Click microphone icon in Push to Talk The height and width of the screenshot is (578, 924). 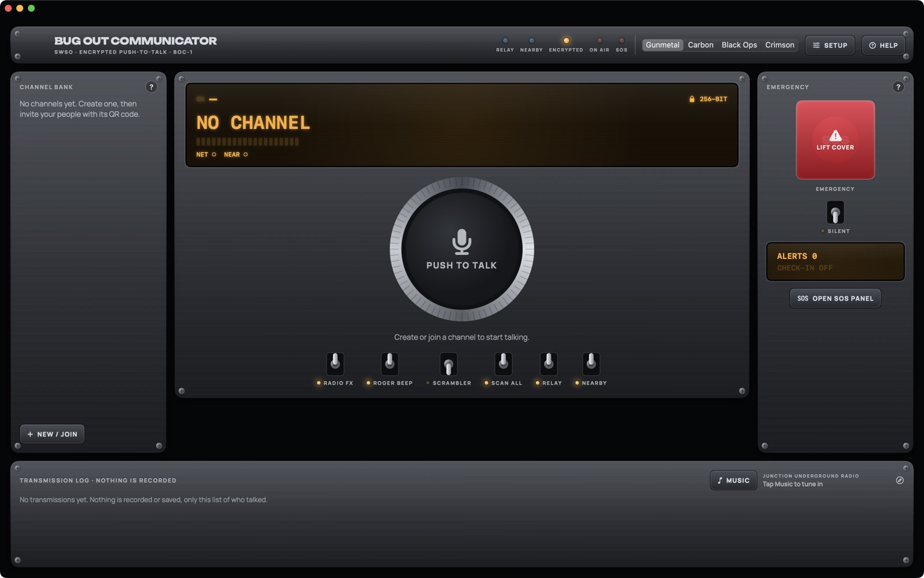pyautogui.click(x=461, y=242)
